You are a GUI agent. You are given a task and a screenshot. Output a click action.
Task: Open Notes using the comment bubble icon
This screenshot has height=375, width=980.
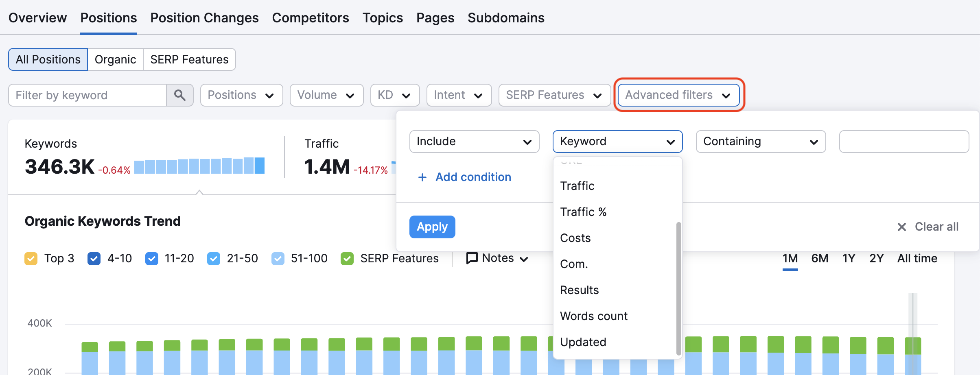click(471, 258)
